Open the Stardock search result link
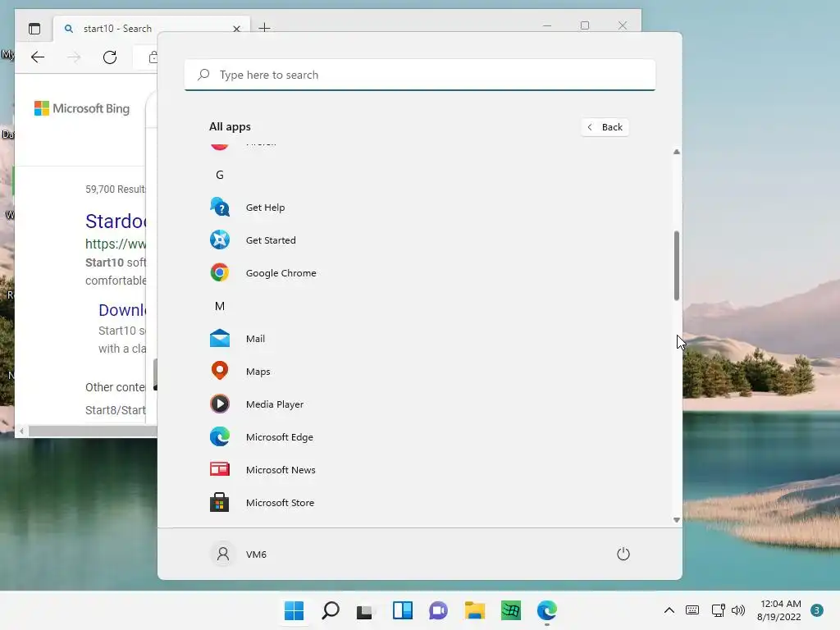Image resolution: width=840 pixels, height=630 pixels. [x=116, y=221]
